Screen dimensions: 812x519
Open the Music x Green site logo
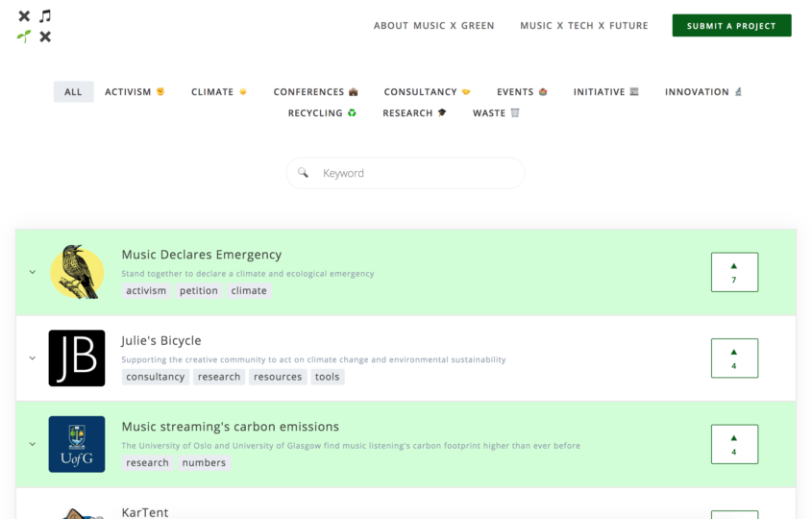coord(35,26)
